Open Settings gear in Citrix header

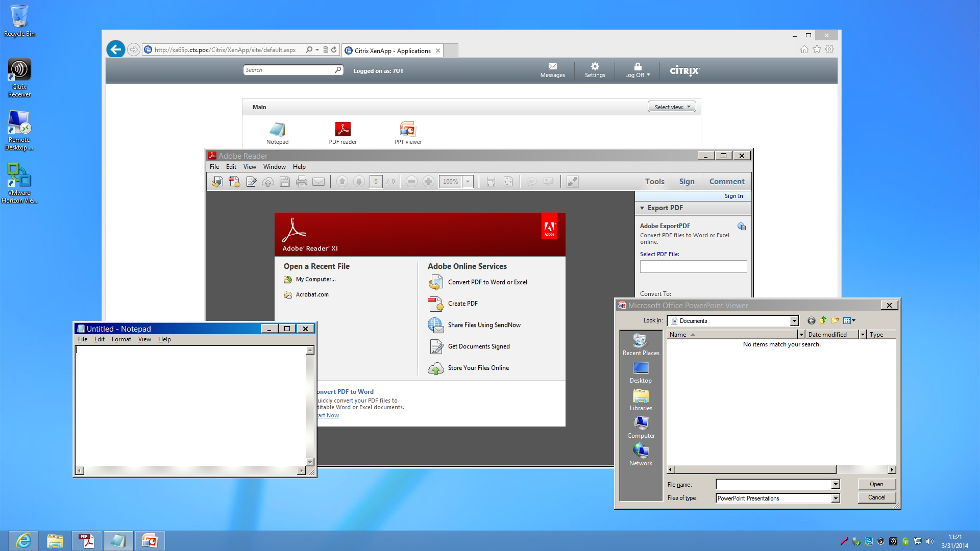click(595, 70)
